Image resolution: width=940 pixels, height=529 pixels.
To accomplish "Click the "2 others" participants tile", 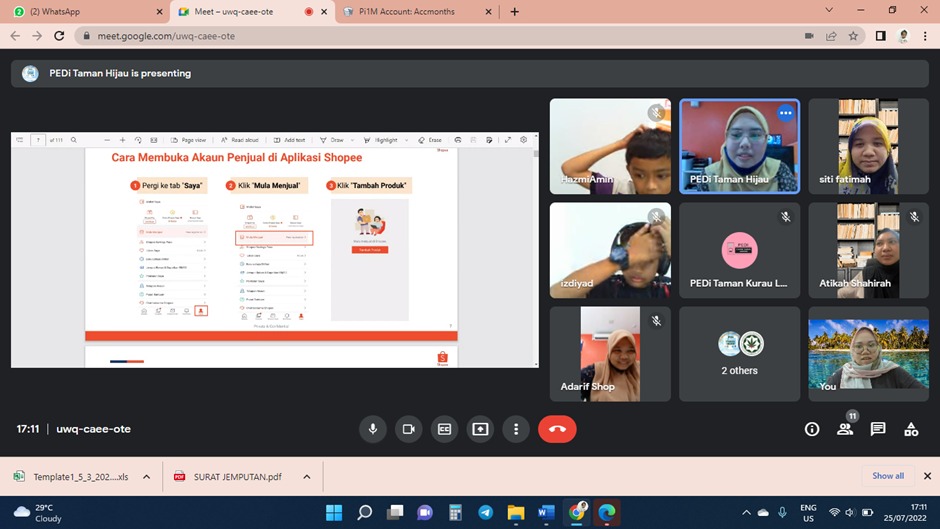I will tap(739, 354).
